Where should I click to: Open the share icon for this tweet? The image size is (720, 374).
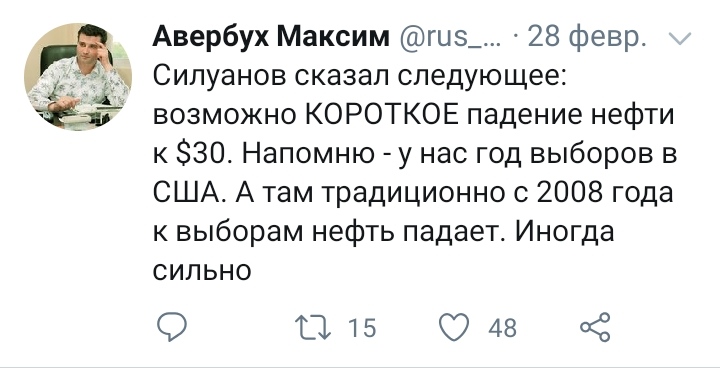tap(595, 327)
